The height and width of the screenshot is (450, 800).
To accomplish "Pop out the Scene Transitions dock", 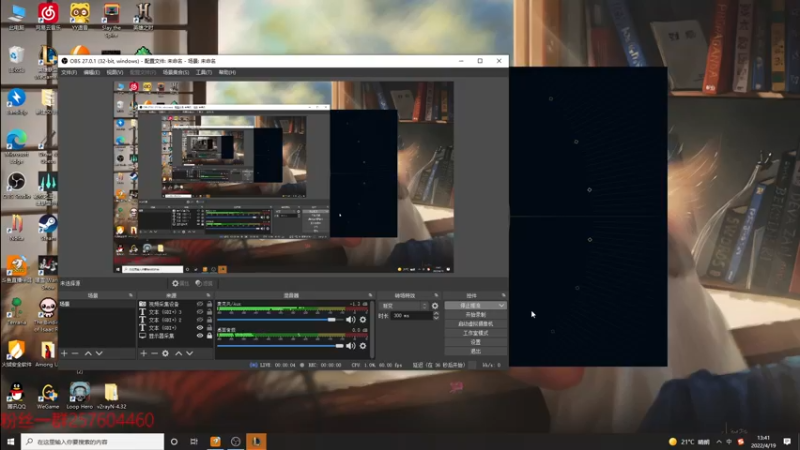I will point(436,295).
